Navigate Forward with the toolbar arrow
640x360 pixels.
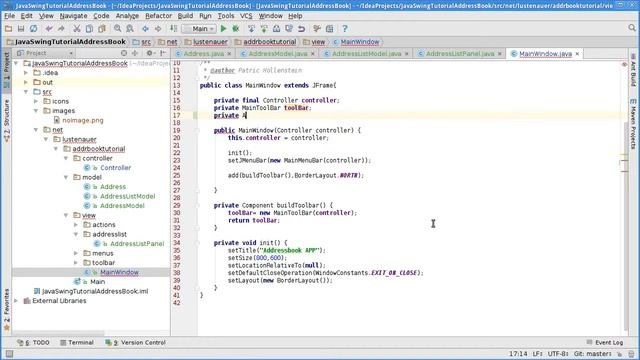point(158,29)
